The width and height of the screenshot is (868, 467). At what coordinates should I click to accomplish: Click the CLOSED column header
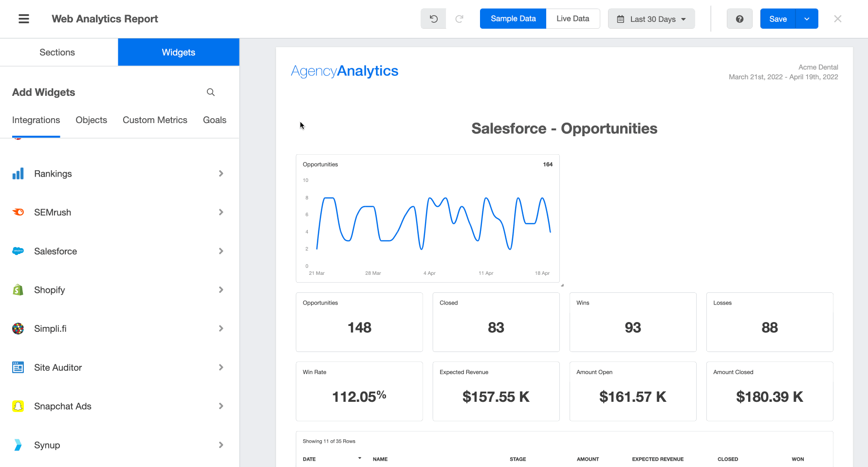pyautogui.click(x=728, y=459)
